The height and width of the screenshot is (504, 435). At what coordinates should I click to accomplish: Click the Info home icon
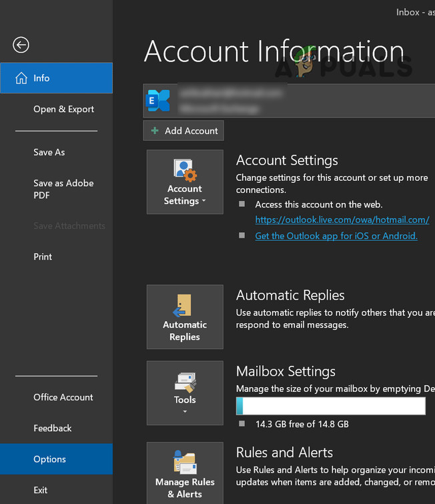(20, 78)
